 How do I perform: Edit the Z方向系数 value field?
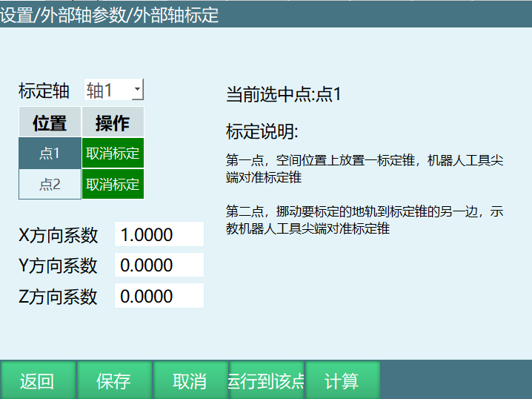[159, 297]
